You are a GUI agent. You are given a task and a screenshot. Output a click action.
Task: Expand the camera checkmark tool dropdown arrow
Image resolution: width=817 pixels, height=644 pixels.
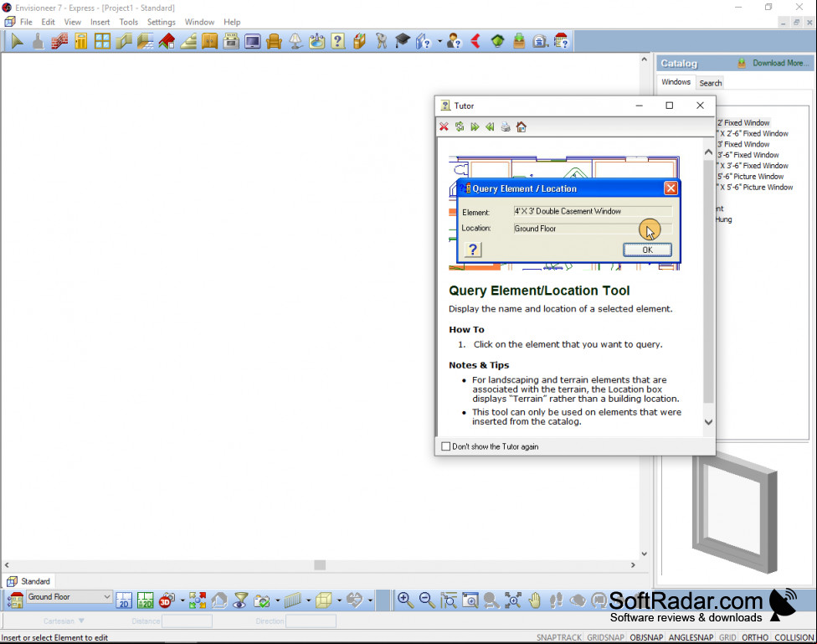(277, 600)
